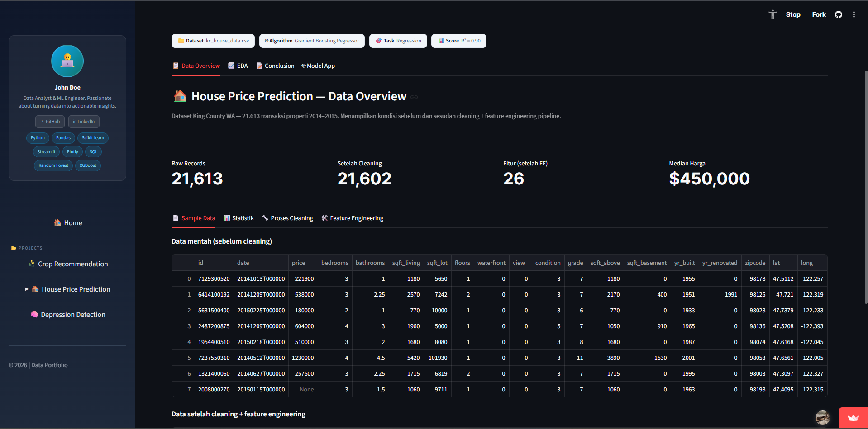Image resolution: width=868 pixels, height=429 pixels.
Task: Open the GitHub repository icon in header
Action: click(839, 14)
